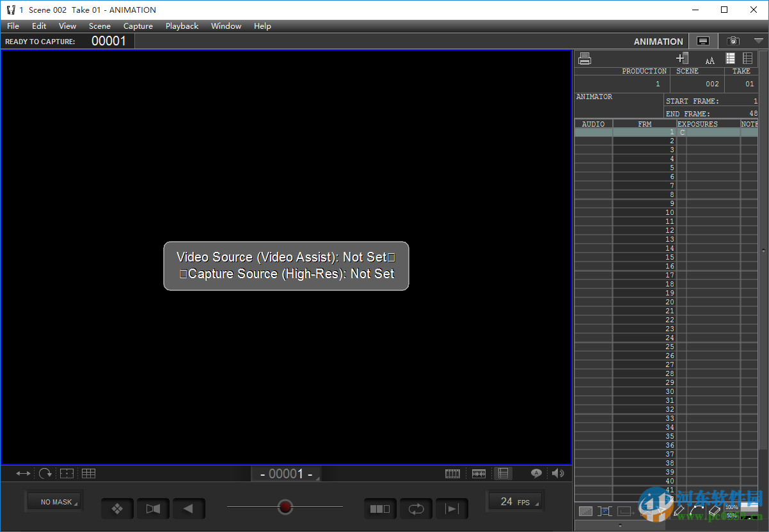The height and width of the screenshot is (532, 769).
Task: Mute the audio speaker icon
Action: coord(558,473)
